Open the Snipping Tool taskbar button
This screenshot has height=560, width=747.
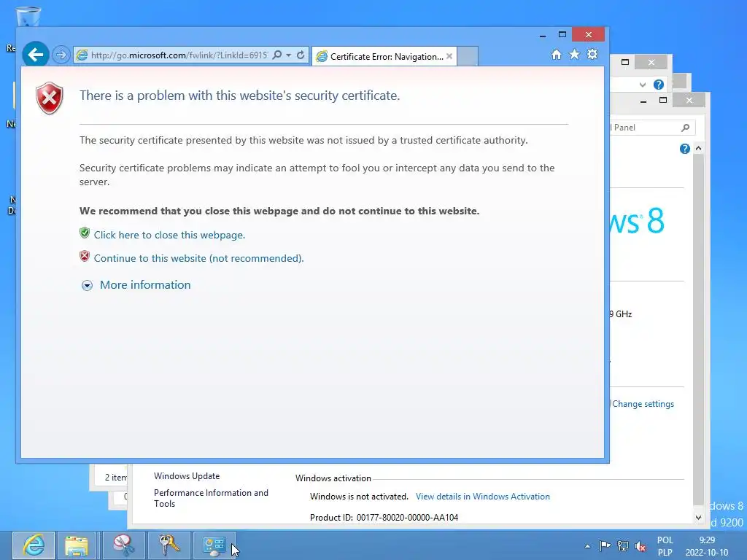click(124, 545)
